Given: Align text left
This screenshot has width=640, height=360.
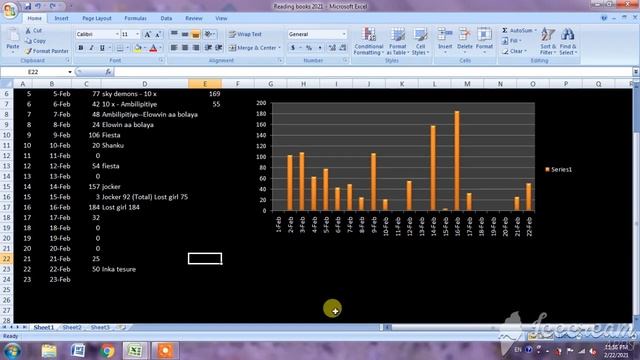Looking at the screenshot, I should [x=174, y=48].
